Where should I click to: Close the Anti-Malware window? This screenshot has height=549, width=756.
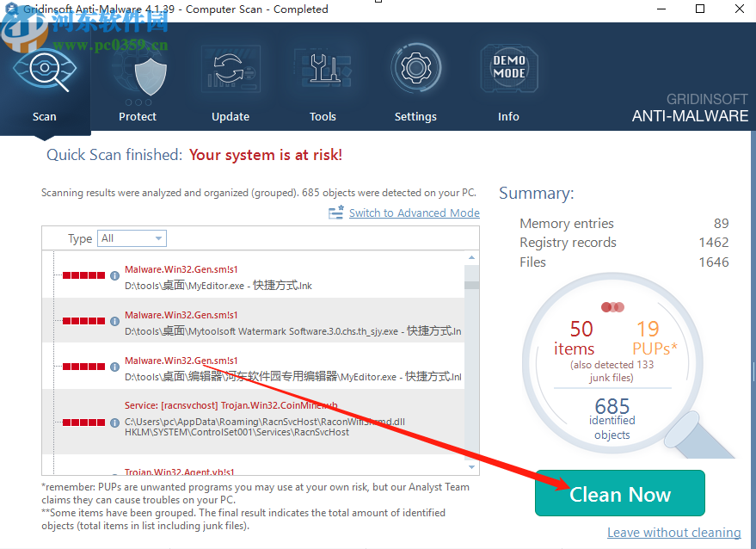click(x=739, y=9)
